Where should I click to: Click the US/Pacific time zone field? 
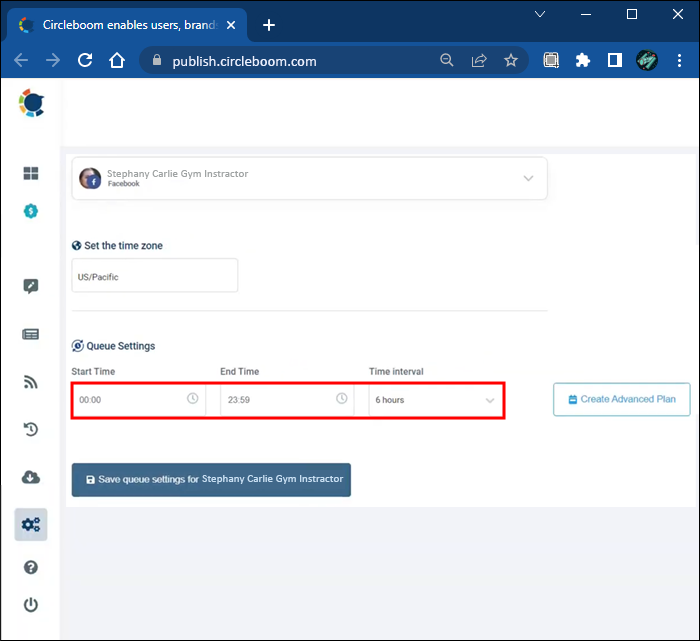point(155,276)
